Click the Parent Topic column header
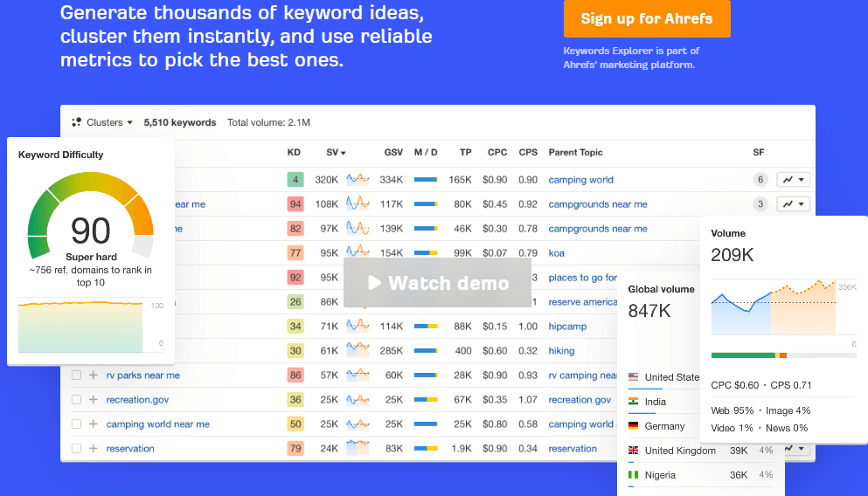Viewport: 868px width, 496px height. coord(576,152)
